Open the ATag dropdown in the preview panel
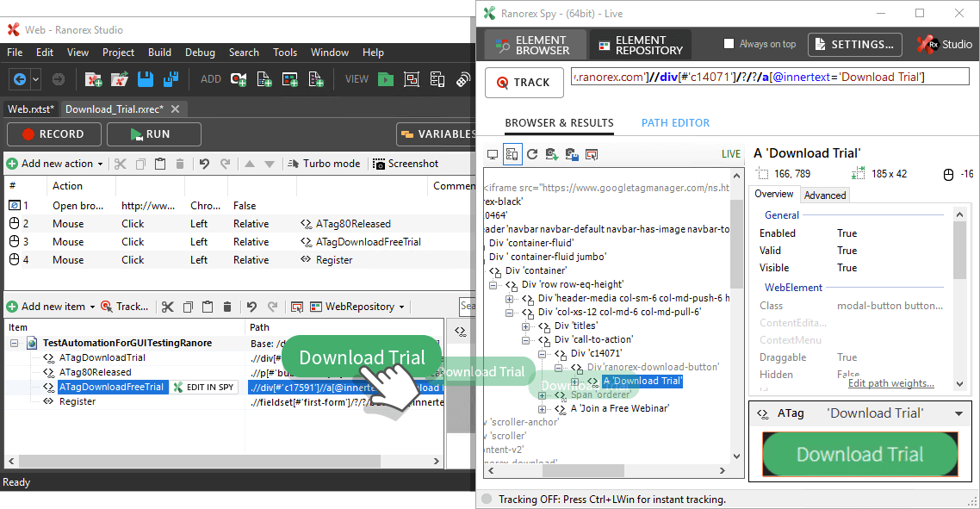Image resolution: width=980 pixels, height=509 pixels. tap(958, 413)
